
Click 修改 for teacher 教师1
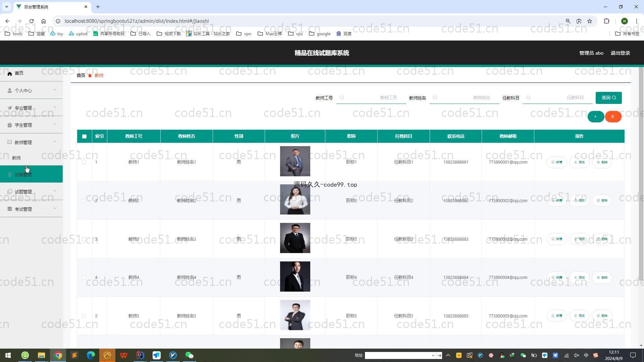point(579,162)
